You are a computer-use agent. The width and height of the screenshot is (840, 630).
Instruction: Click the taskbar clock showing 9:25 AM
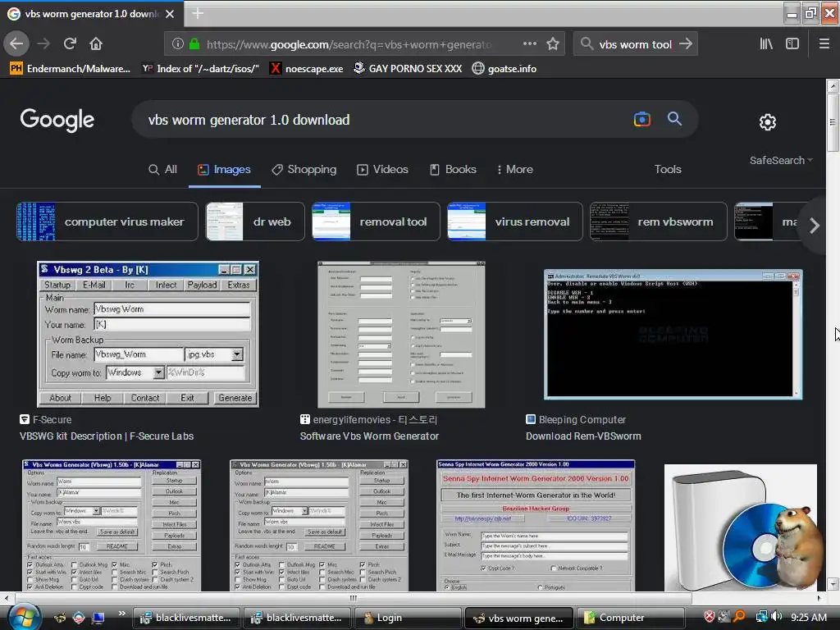[x=808, y=617]
